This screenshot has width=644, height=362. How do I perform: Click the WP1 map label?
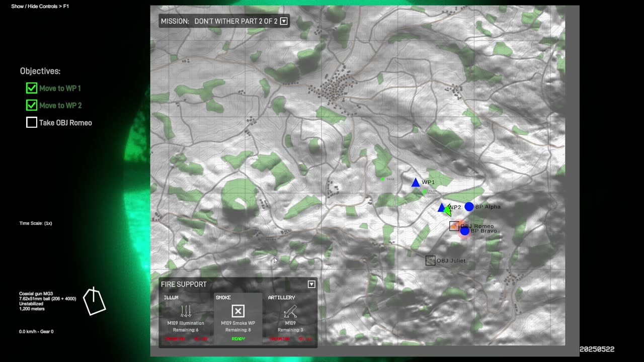428,183
